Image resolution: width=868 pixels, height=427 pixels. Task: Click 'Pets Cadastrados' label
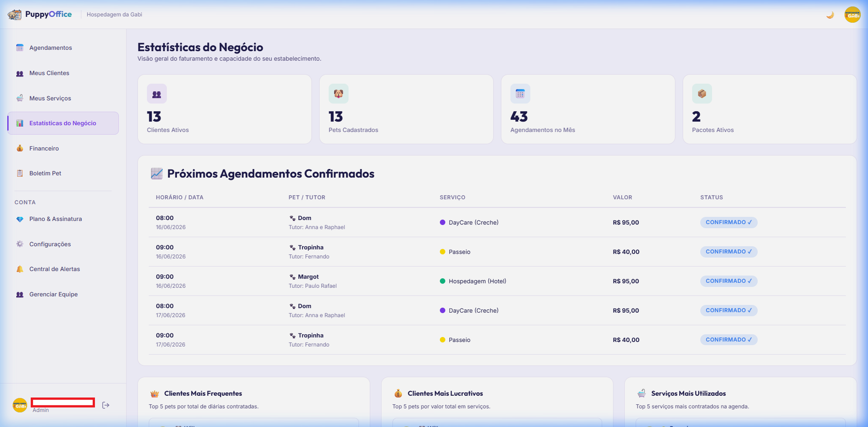353,130
